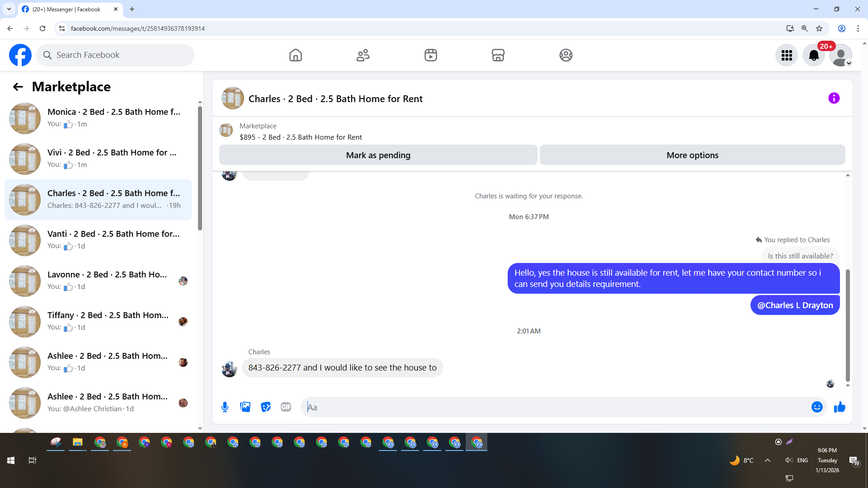The width and height of the screenshot is (868, 488).
Task: Open the Facebook menu grid icon
Action: click(x=787, y=55)
